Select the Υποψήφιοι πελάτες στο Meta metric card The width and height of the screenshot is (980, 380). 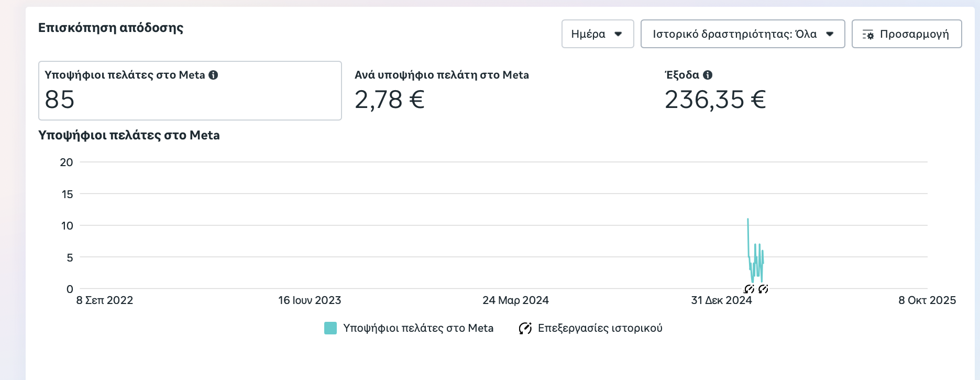click(x=190, y=91)
